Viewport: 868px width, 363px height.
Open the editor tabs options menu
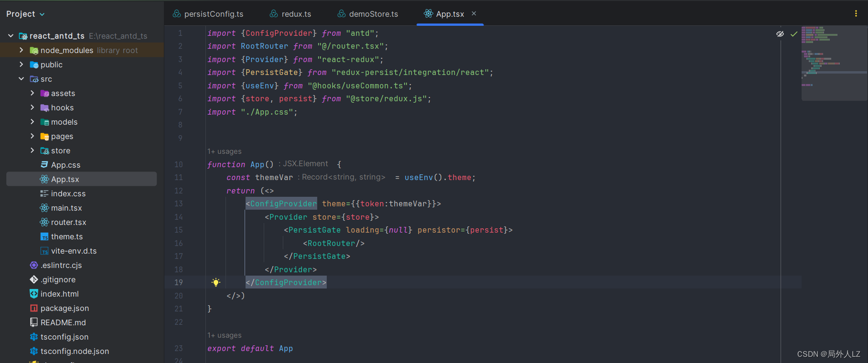[856, 13]
